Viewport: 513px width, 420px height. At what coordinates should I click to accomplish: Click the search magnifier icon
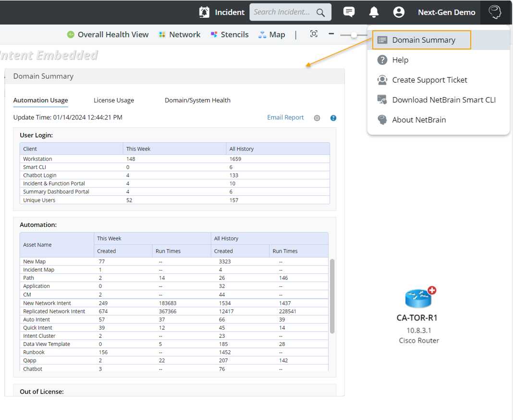pos(320,12)
